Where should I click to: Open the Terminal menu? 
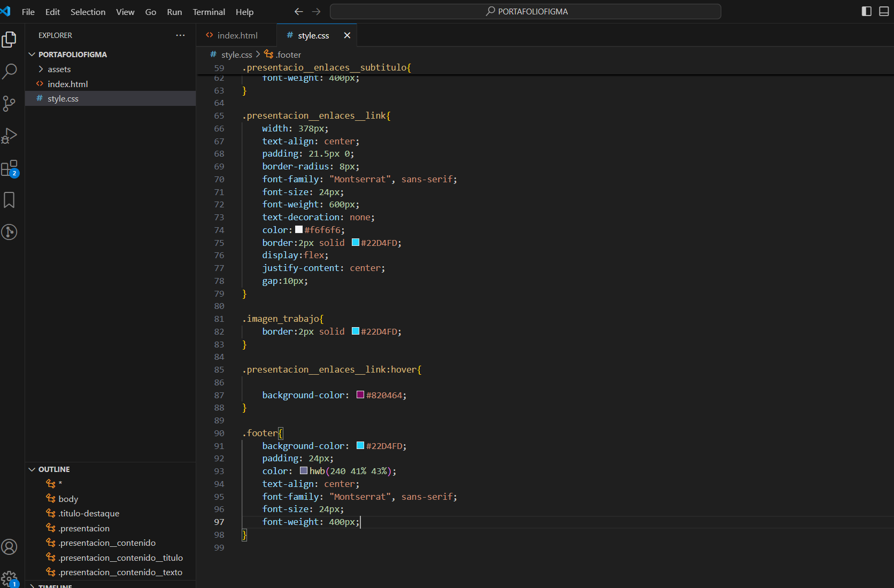tap(209, 12)
